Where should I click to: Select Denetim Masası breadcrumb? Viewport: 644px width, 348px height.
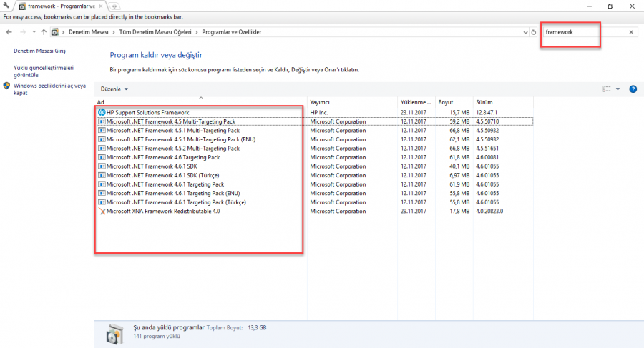[88, 32]
